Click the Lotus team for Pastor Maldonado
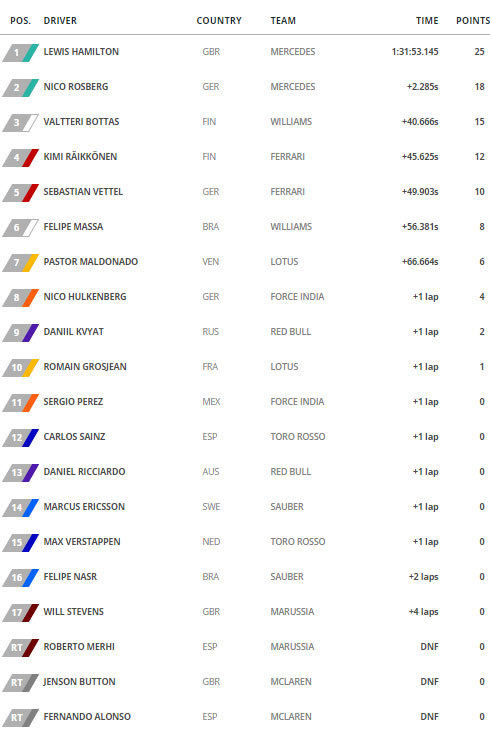 point(284,262)
